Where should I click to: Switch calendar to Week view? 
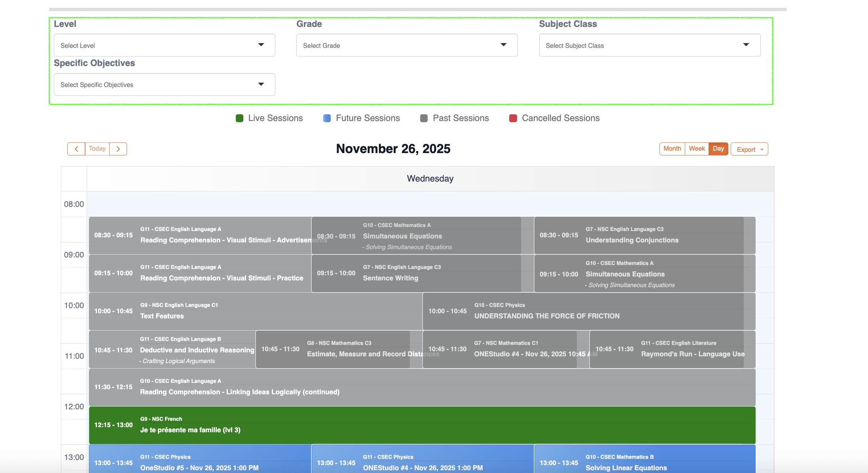click(x=697, y=149)
